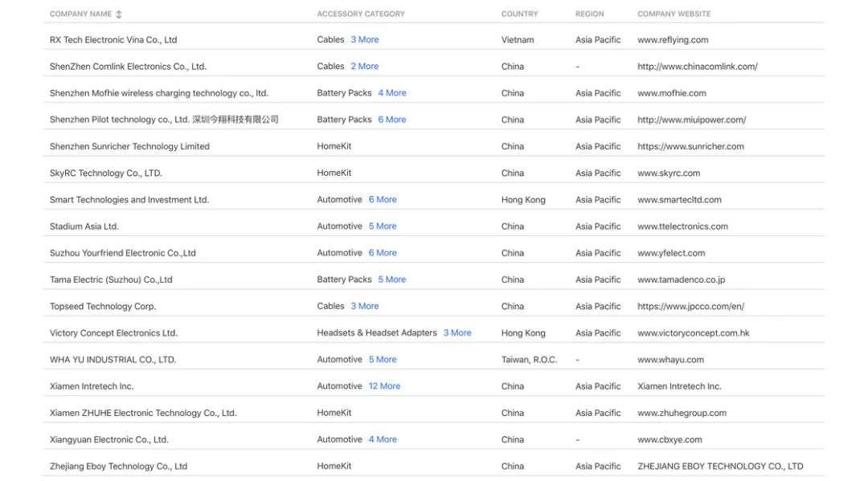Expand '12 More' for Xiamen Intretech Inc.

click(x=384, y=386)
